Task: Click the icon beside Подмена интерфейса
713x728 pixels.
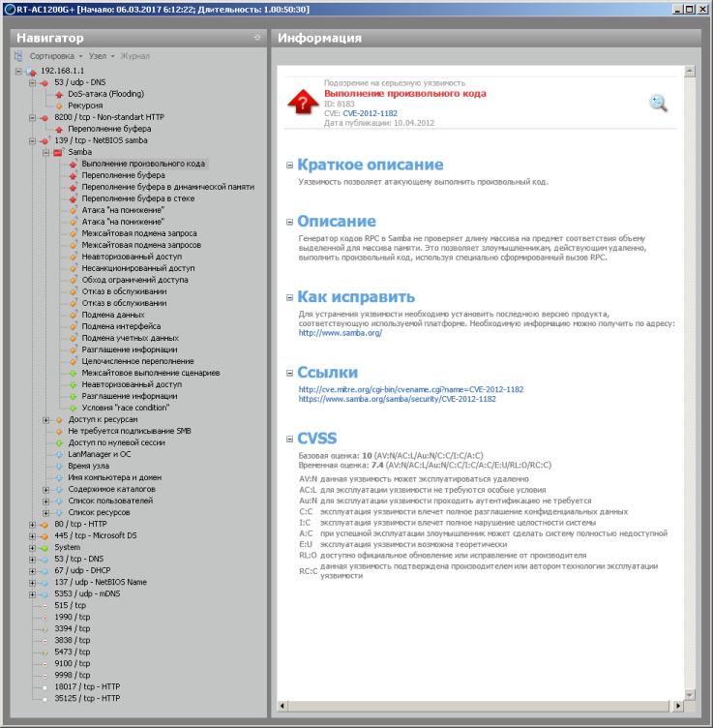Action: coord(73,326)
